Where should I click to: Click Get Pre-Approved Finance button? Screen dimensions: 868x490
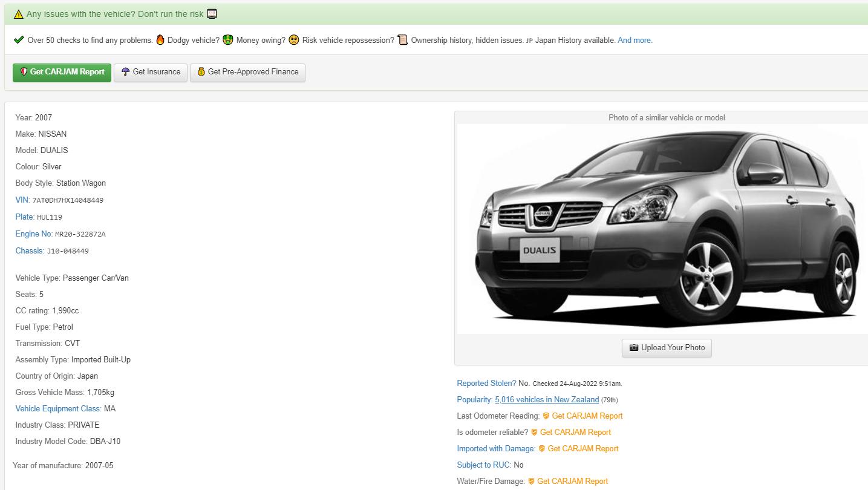[247, 72]
